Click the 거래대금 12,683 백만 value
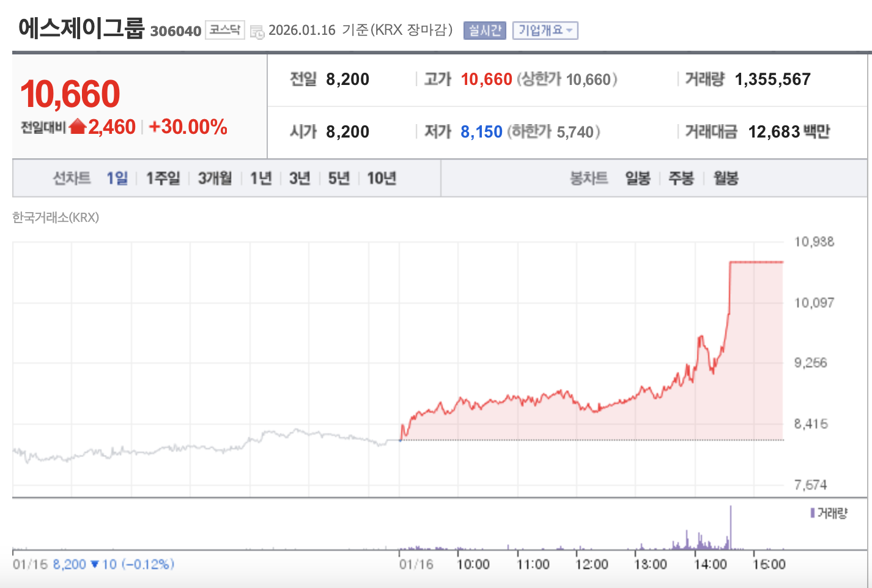Viewport: 872px width, 588px height. (x=789, y=132)
